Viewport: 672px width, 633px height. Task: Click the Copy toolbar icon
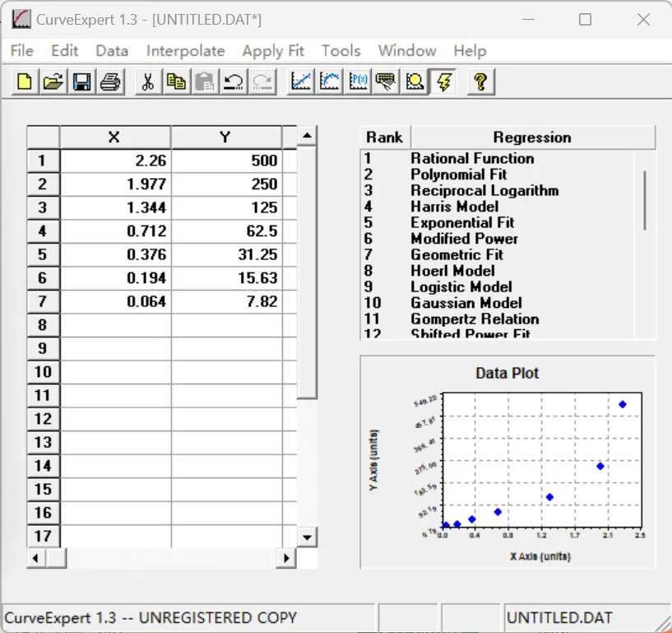(x=176, y=81)
